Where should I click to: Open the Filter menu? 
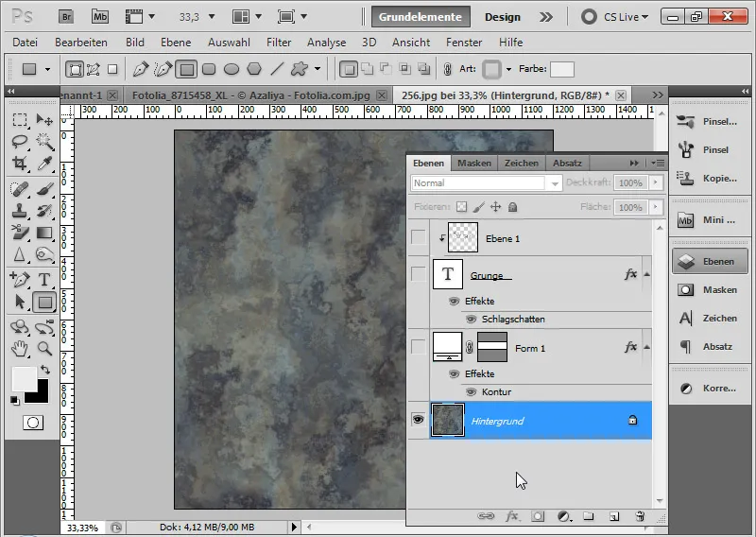click(x=279, y=43)
